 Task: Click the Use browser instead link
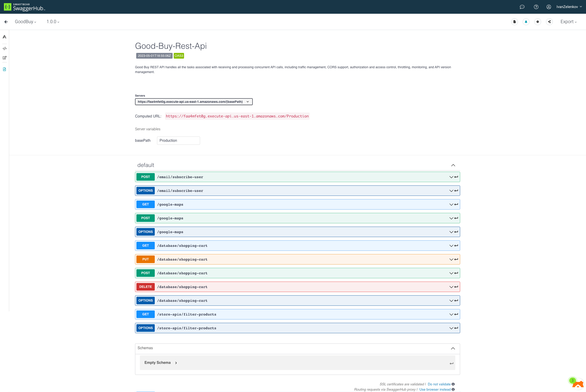(x=435, y=389)
